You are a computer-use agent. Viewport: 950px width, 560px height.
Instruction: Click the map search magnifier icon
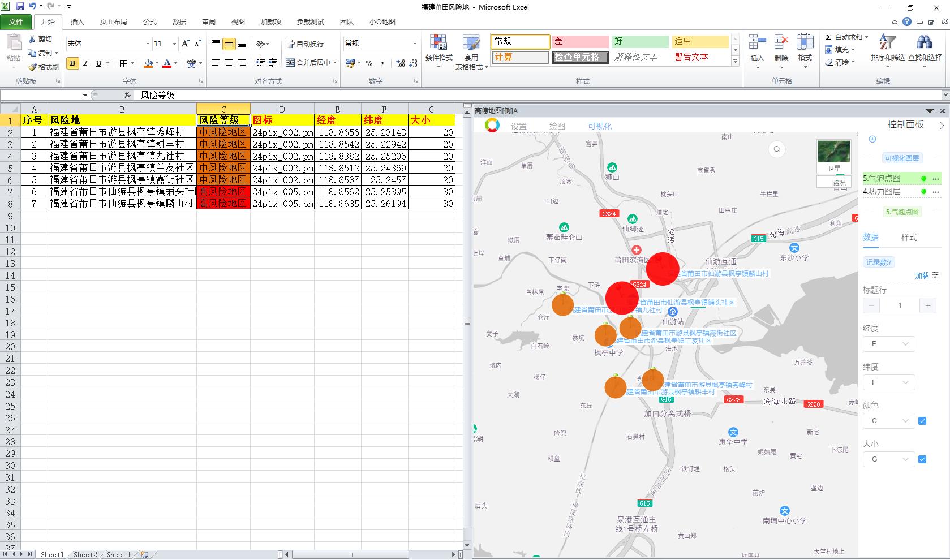tap(777, 149)
